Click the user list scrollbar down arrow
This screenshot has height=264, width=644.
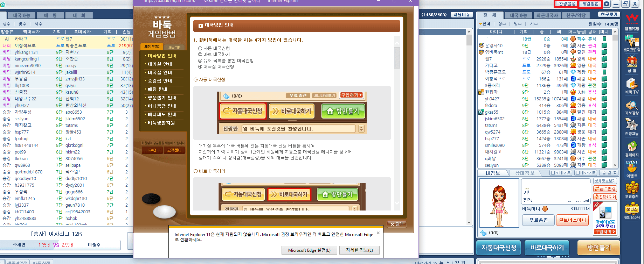(615, 165)
